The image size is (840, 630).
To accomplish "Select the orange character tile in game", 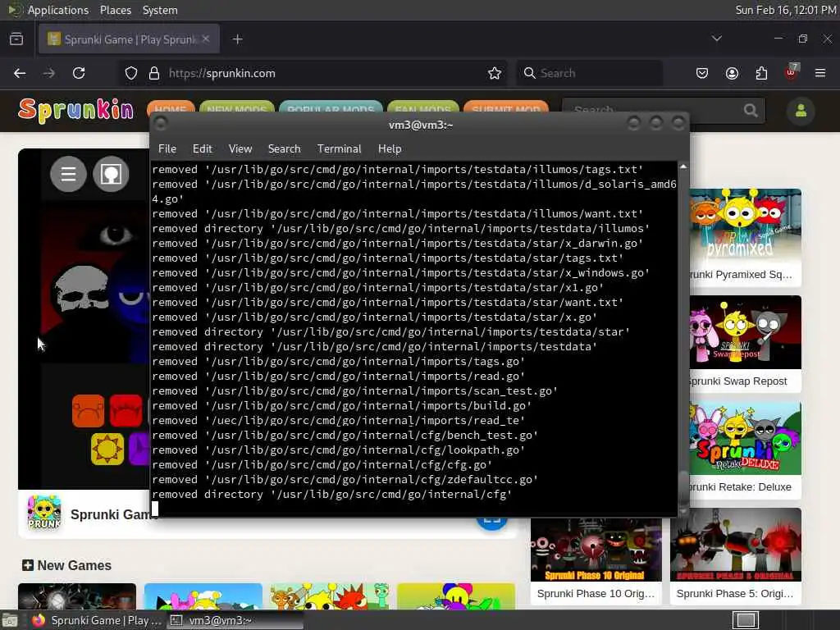I will [88, 411].
